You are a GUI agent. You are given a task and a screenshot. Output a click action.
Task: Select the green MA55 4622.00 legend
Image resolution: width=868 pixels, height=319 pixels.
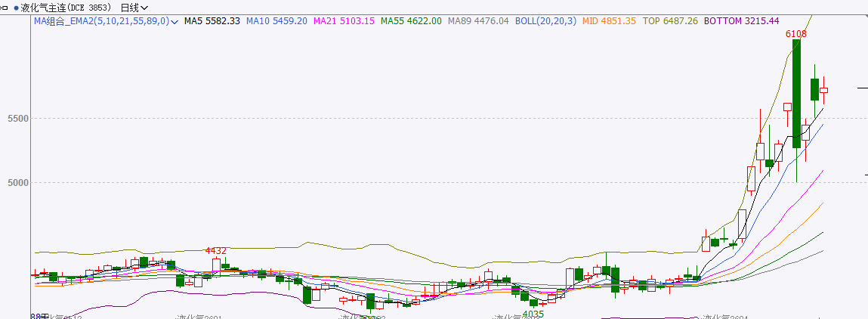tap(411, 21)
